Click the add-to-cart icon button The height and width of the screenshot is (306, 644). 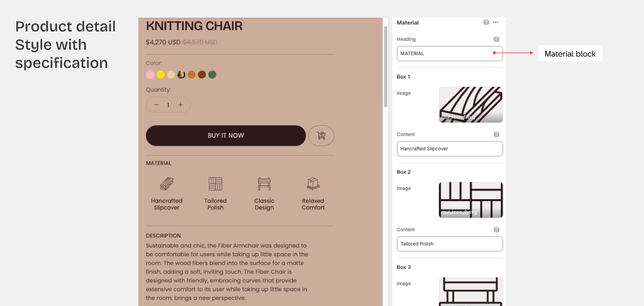click(x=321, y=136)
